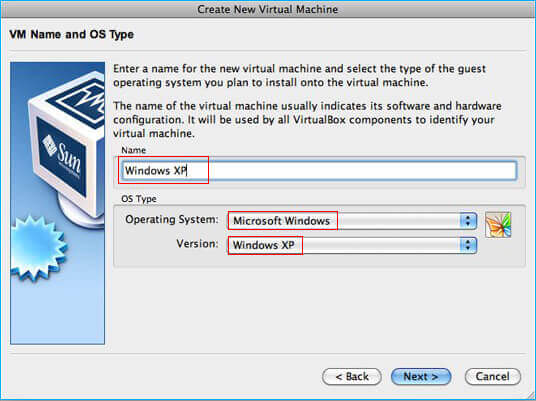This screenshot has width=536, height=401.
Task: Click the Sun VirtualBox wizard illustration
Action: click(x=57, y=203)
